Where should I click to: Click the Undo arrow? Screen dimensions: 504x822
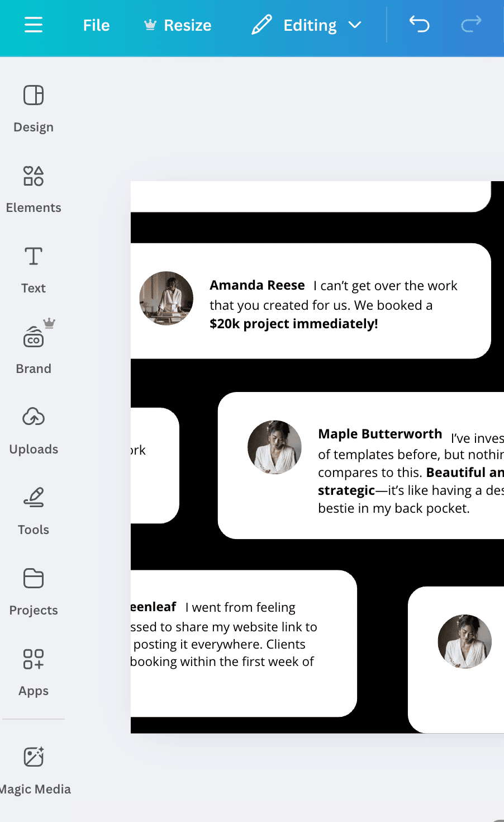pos(419,24)
